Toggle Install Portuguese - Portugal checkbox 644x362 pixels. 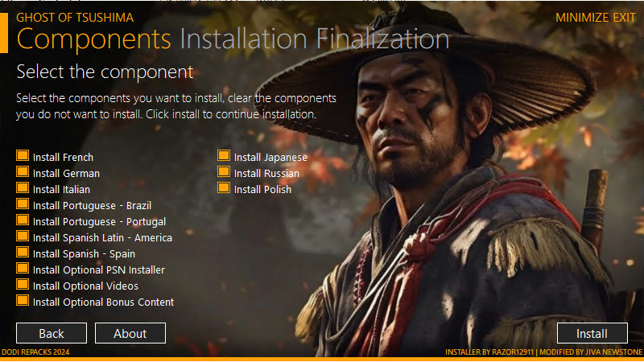(23, 220)
